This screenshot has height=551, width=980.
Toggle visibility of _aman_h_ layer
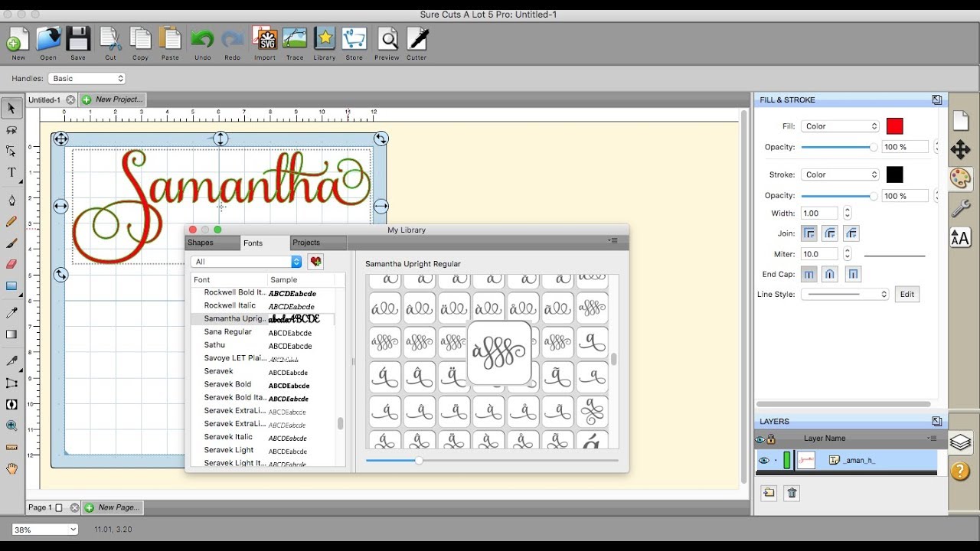pyautogui.click(x=763, y=461)
